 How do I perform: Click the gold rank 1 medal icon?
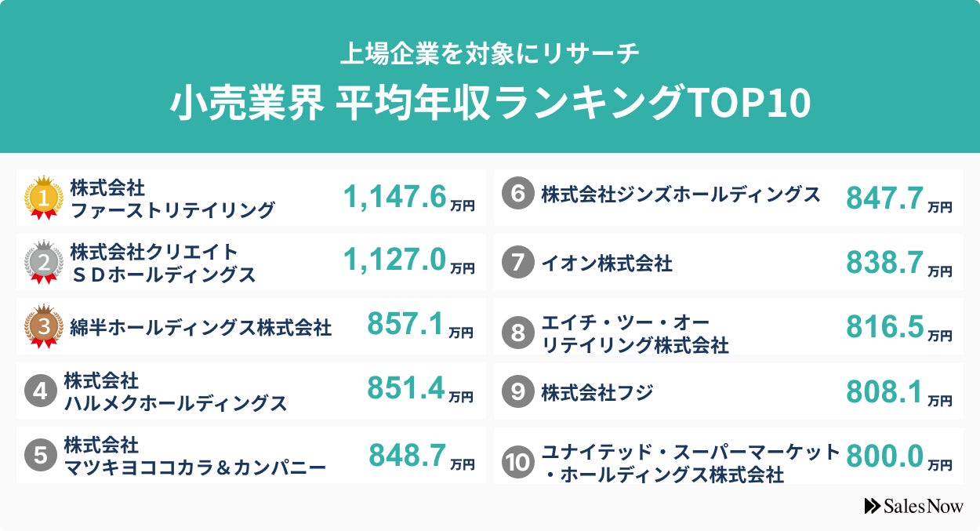pyautogui.click(x=44, y=198)
